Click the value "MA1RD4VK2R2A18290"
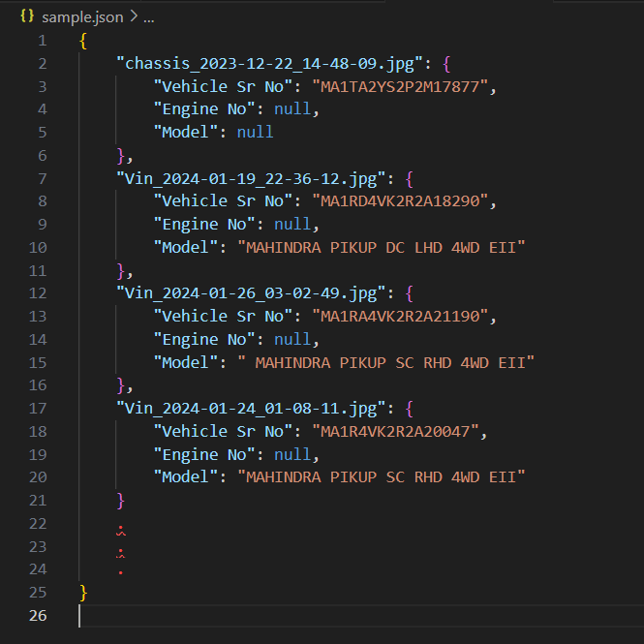 [400, 201]
